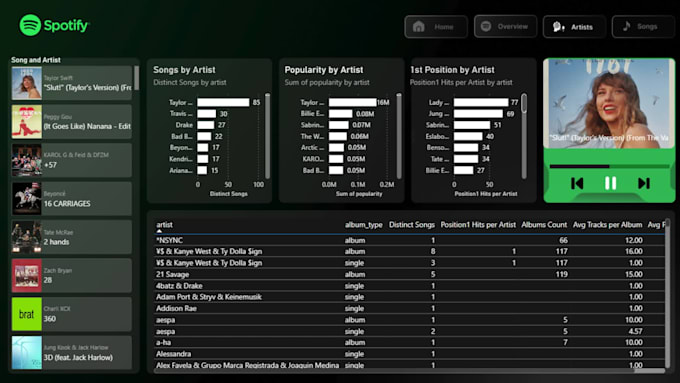Viewport: 680px width, 383px height.
Task: Click the Songs by Artist chart title
Action: [184, 70]
